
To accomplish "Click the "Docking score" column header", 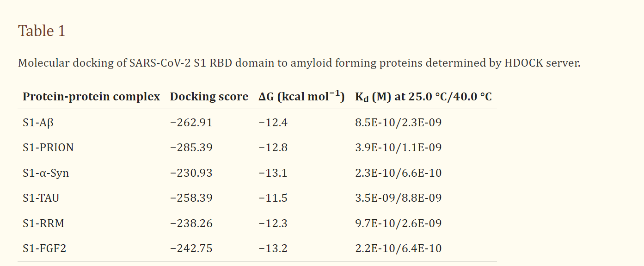I will pos(209,97).
